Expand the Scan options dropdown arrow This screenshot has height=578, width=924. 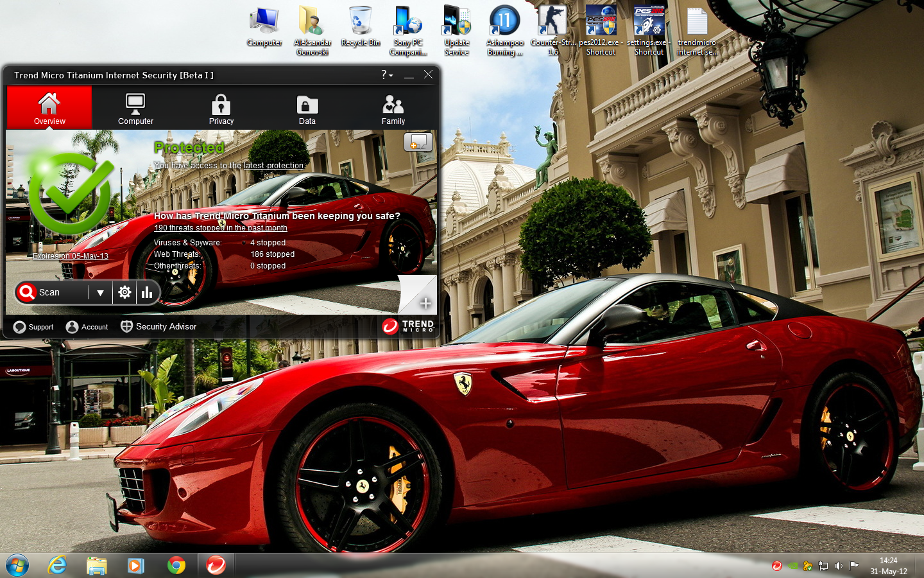(x=100, y=292)
